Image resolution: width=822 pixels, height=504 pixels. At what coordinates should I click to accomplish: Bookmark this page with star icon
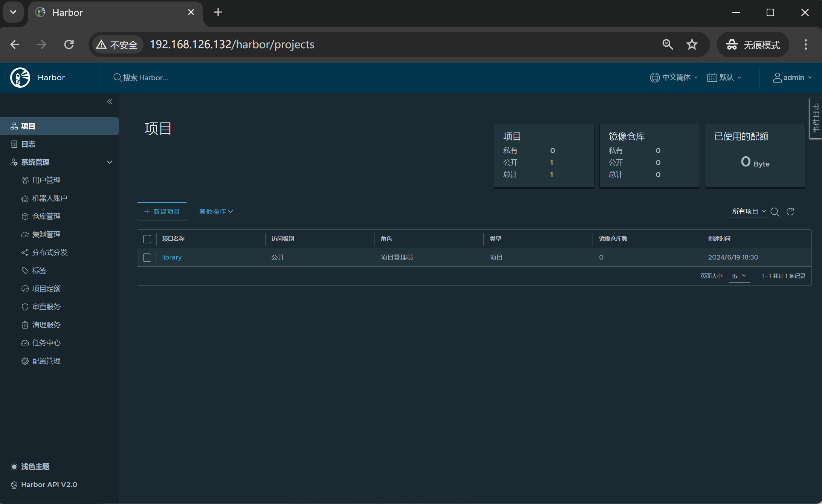[692, 44]
